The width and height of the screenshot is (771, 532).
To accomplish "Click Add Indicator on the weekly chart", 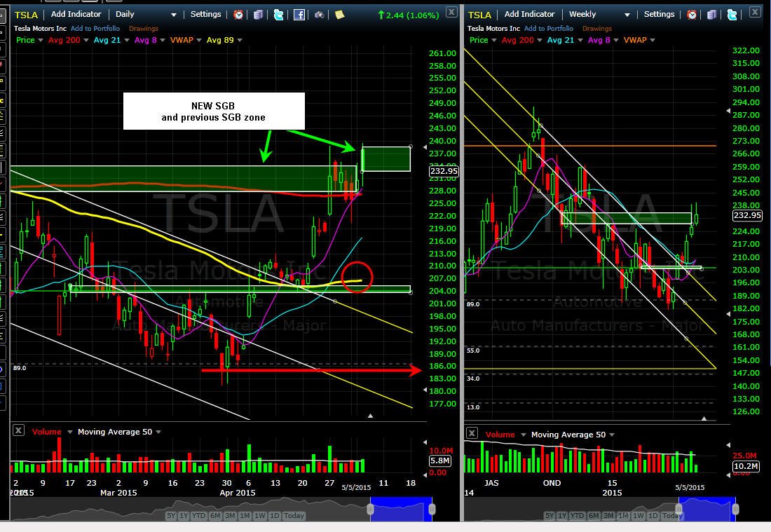I will tap(529, 14).
